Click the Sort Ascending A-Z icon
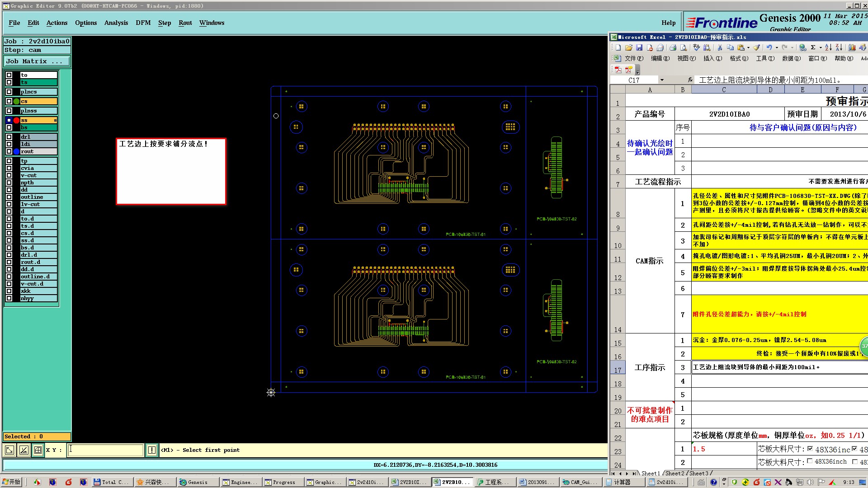 [x=828, y=47]
